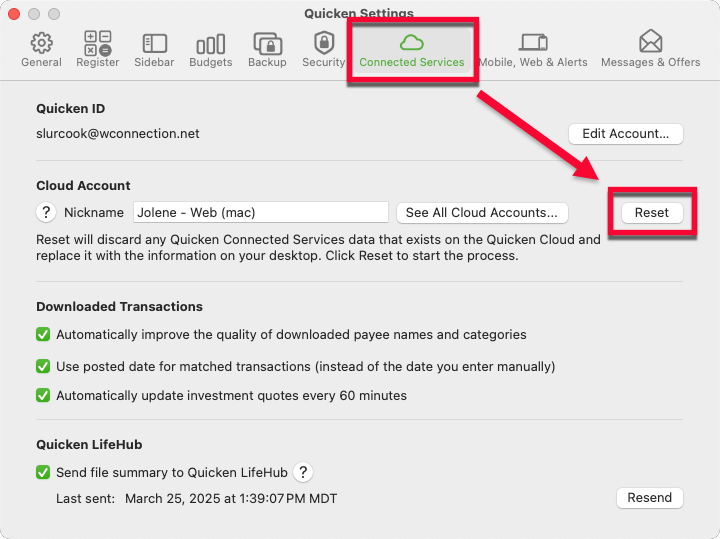Click the Downloaded Transactions heading
720x539 pixels.
119,307
